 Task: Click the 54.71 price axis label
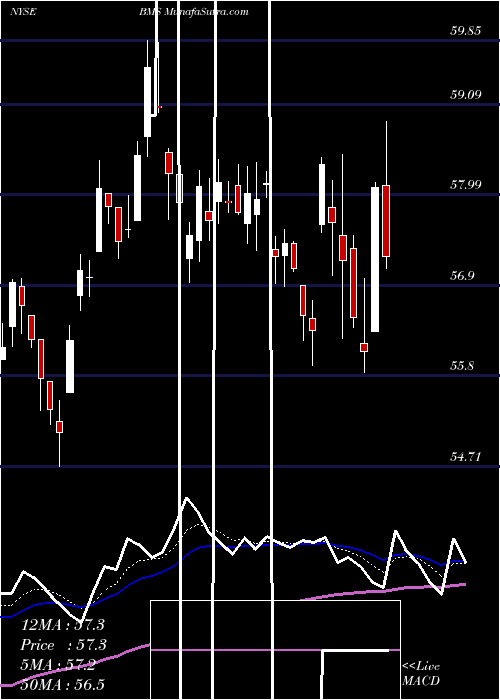point(466,457)
